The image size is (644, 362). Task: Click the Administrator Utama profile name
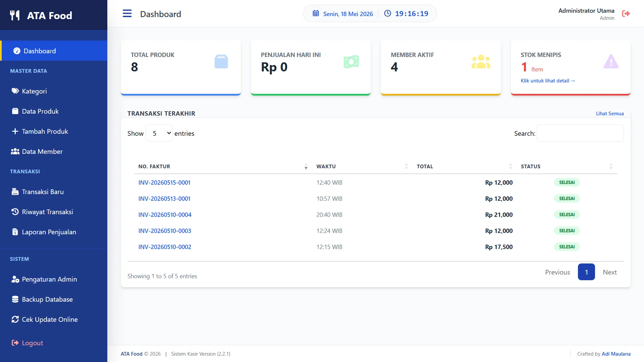[586, 11]
